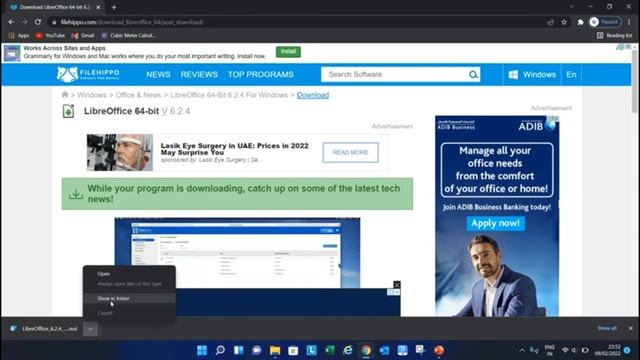This screenshot has height=360, width=640.
Task: Open the TOP PROGRAMS section
Action: pyautogui.click(x=261, y=74)
